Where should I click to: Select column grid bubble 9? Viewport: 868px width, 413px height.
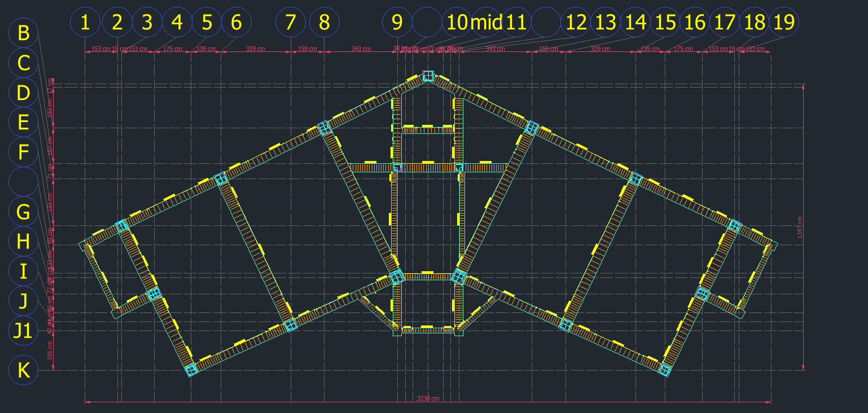point(397,23)
